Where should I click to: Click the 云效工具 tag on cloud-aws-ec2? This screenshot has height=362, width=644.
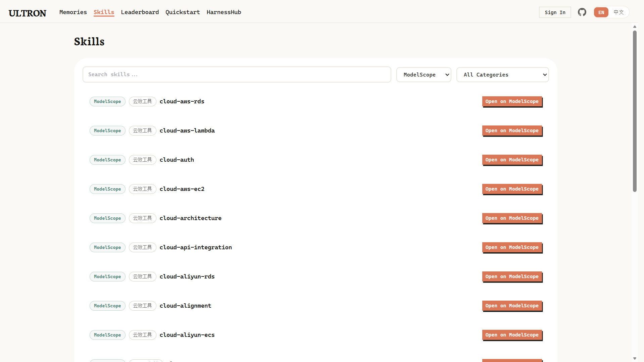coord(143,189)
